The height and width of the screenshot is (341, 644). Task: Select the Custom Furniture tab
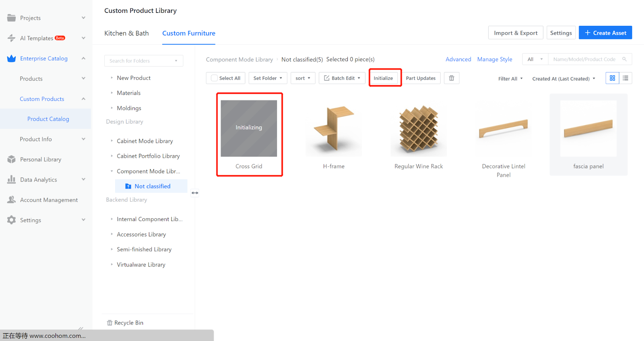(x=189, y=33)
